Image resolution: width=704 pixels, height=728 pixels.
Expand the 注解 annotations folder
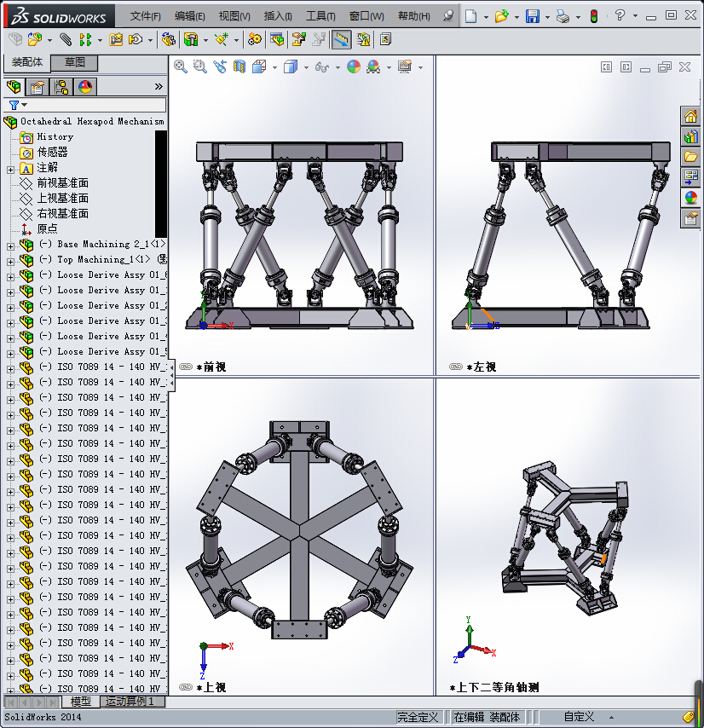pos(11,170)
